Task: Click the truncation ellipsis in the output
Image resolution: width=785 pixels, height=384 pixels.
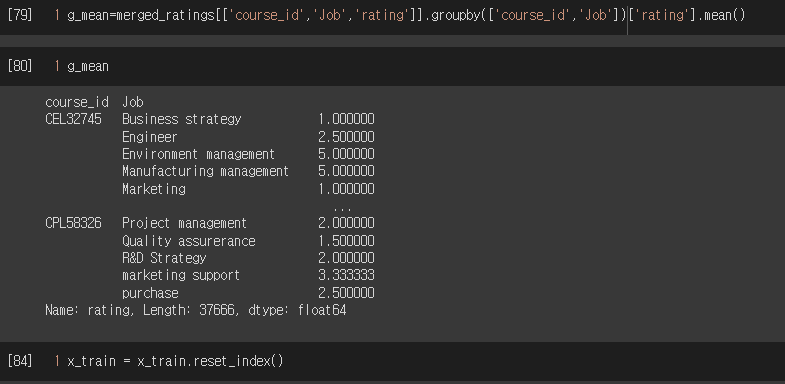Action: [342, 208]
